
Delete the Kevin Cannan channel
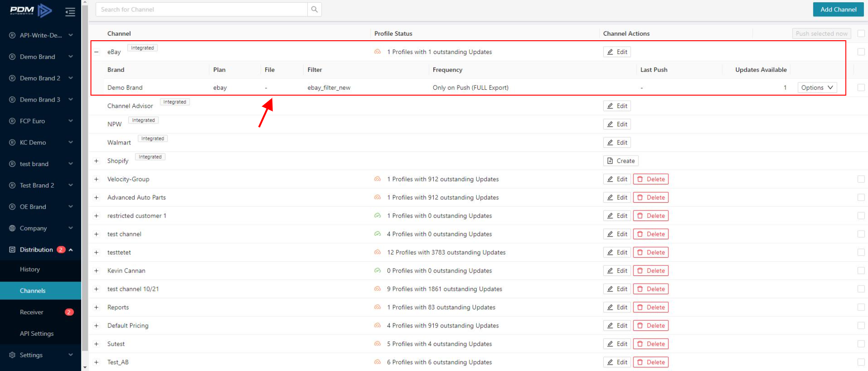tap(651, 270)
